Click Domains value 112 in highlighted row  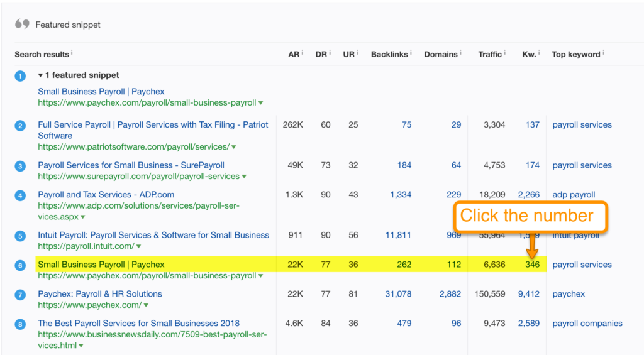click(x=454, y=265)
